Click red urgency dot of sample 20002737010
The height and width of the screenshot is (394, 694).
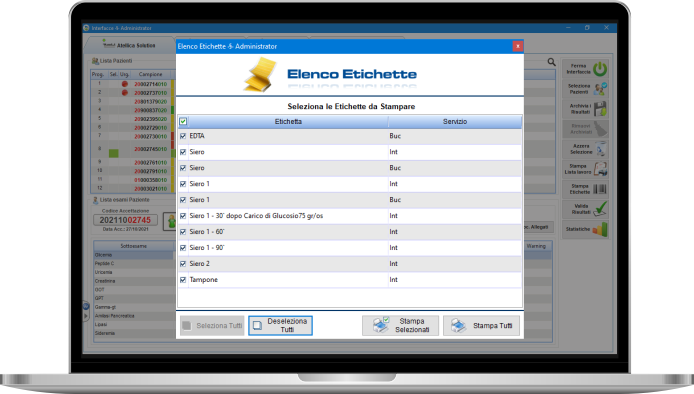tap(125, 93)
